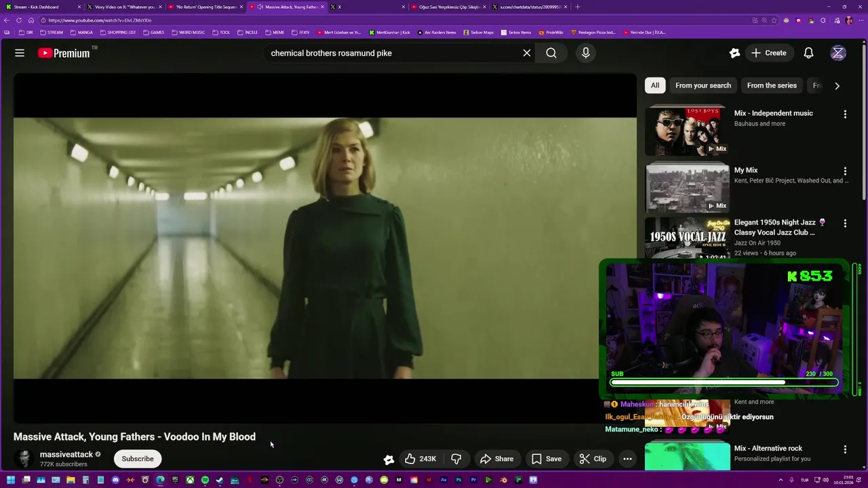Open massiveattack channel name link
868x488 pixels.
pos(66,454)
